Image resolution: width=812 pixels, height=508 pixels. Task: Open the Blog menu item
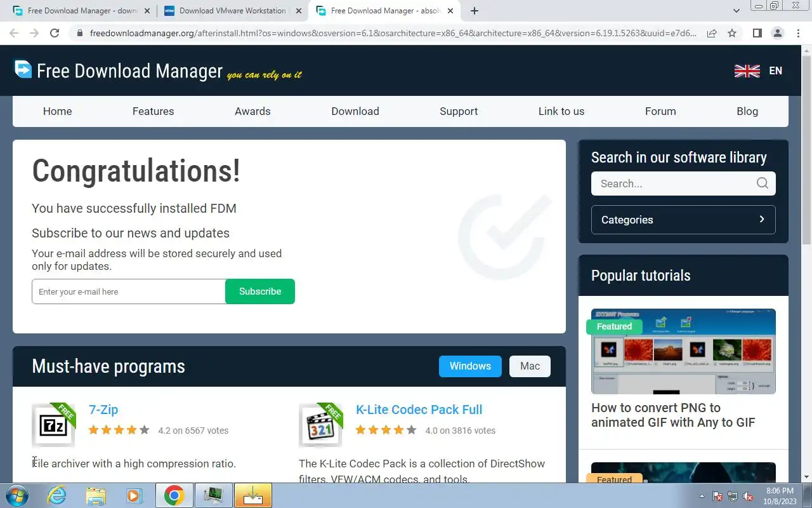747,111
